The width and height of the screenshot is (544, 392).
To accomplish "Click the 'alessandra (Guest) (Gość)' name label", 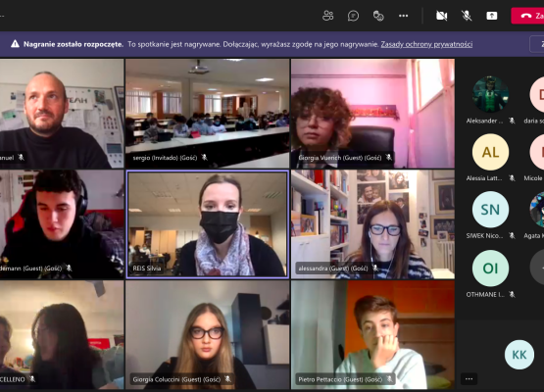I will point(333,269).
